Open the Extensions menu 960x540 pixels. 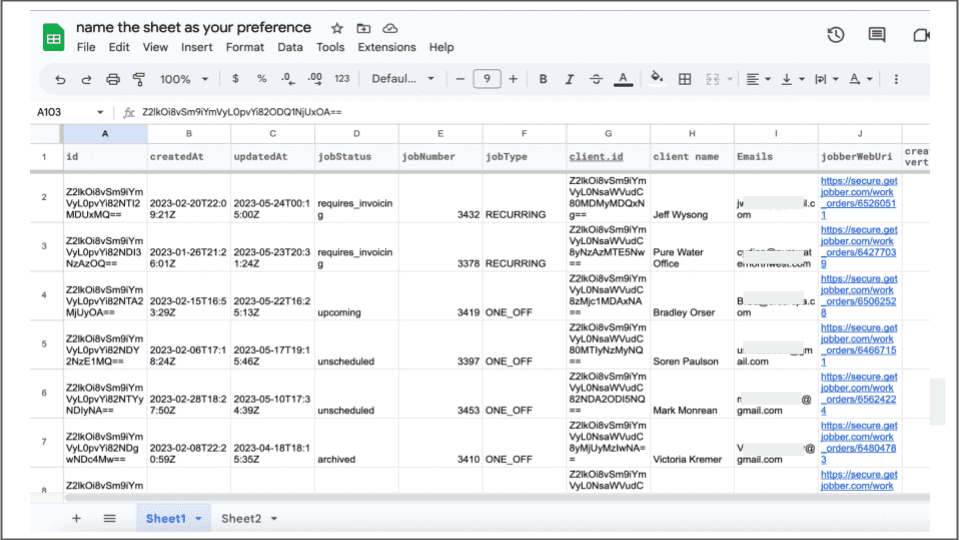(386, 47)
